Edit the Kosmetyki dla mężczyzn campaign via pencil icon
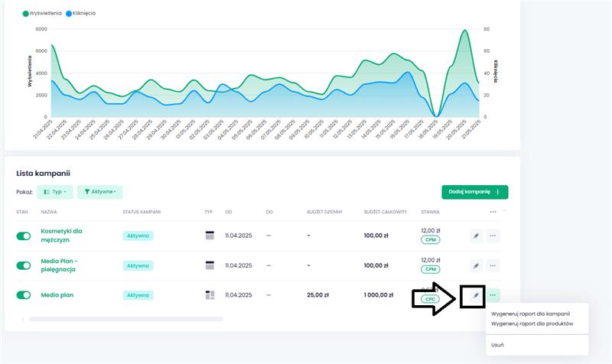This screenshot has height=364, width=612. pos(476,236)
